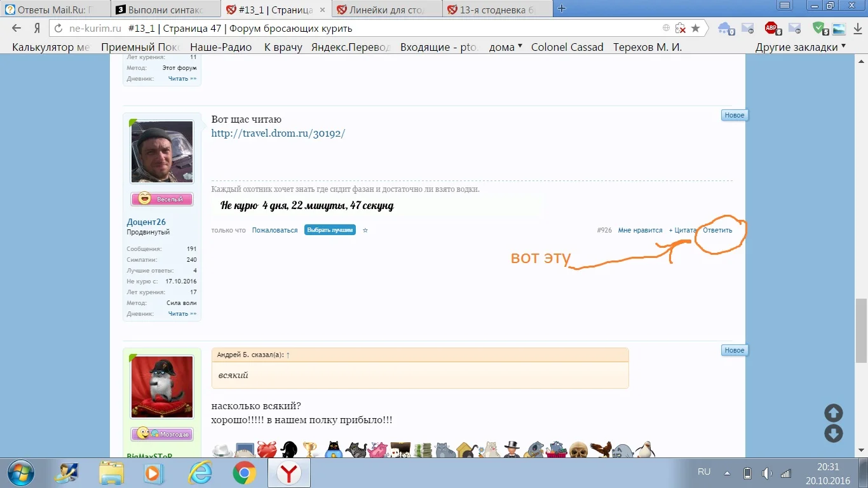The height and width of the screenshot is (488, 868).
Task: Rate the post using the star below it
Action: (365, 230)
